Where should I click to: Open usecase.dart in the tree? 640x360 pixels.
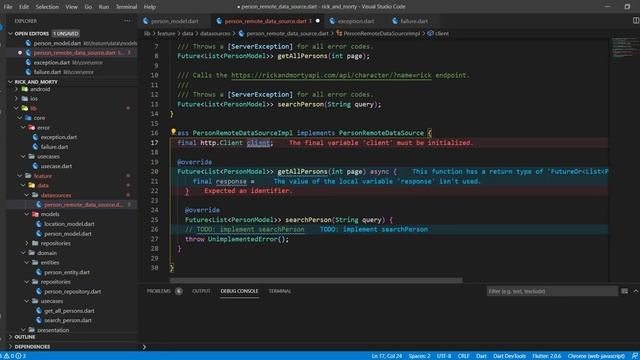coord(56,166)
